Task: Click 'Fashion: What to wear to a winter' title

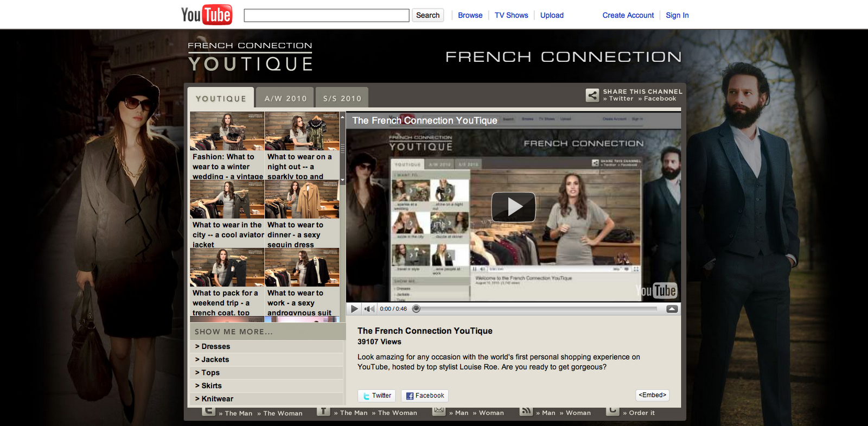Action: tap(227, 166)
